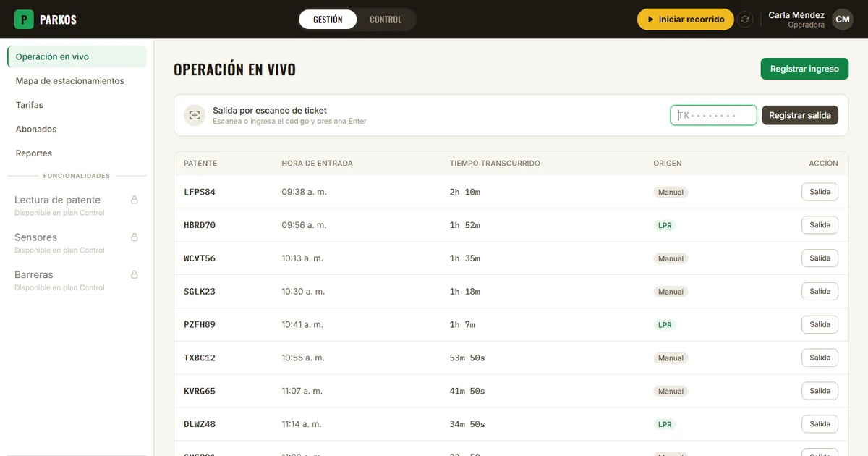Switch to Control mode
The height and width of the screenshot is (456, 868).
386,20
